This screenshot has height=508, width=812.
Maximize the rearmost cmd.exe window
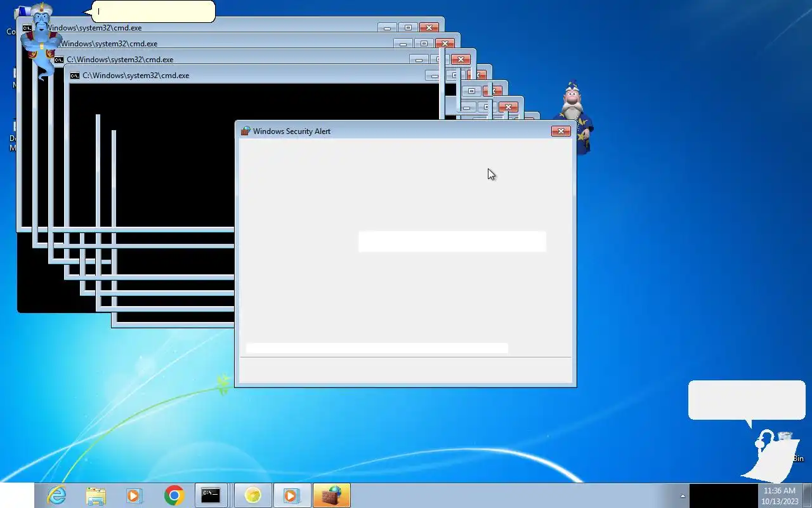coord(408,27)
